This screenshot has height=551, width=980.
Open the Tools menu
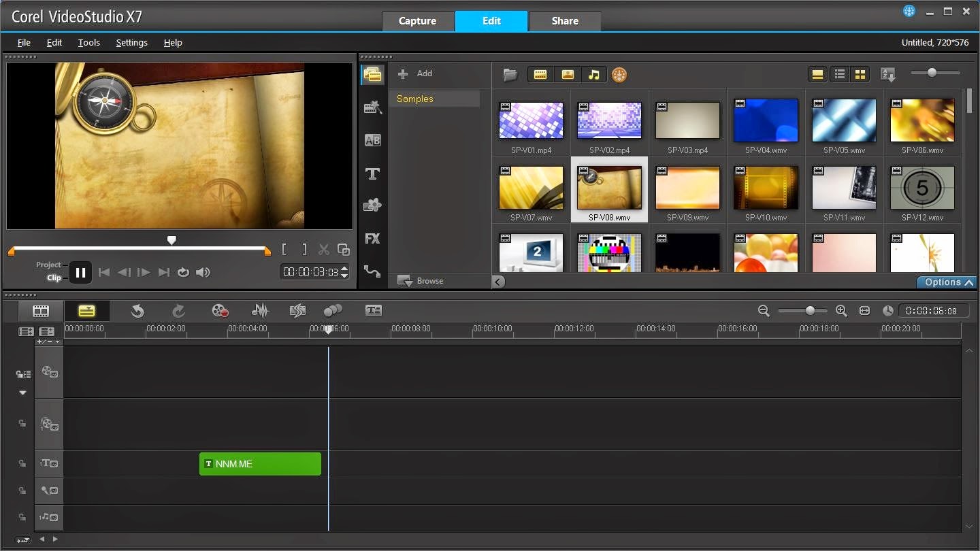[x=88, y=42]
